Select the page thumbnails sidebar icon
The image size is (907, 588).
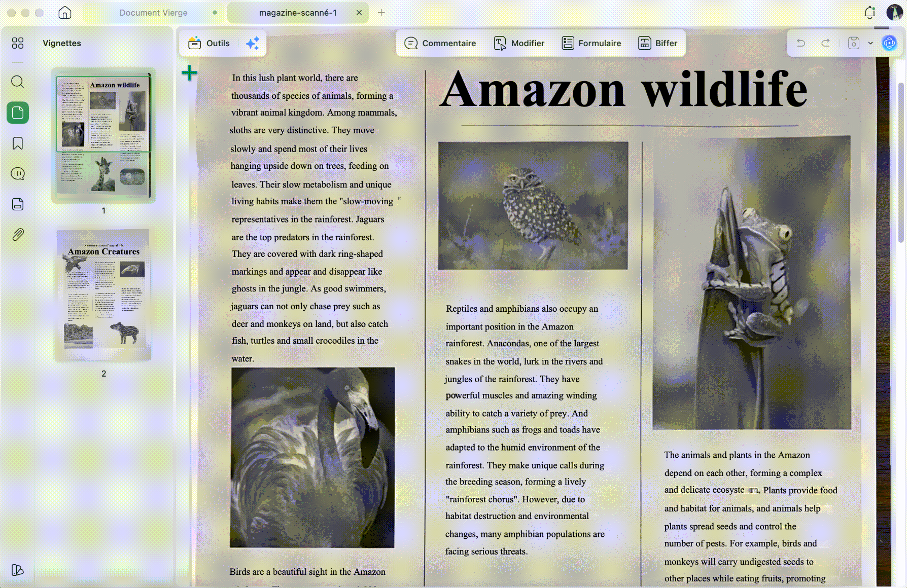[18, 113]
